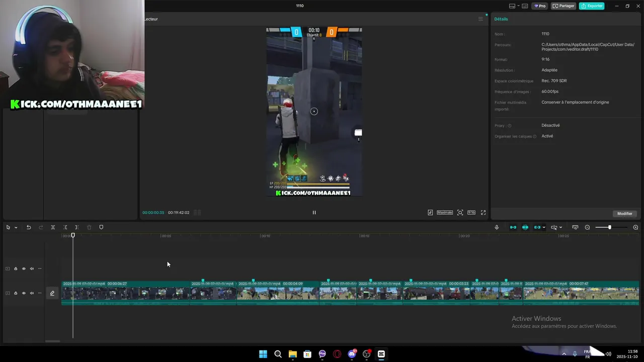Toggle the main track magnet
This screenshot has height=362, width=644.
click(x=513, y=227)
